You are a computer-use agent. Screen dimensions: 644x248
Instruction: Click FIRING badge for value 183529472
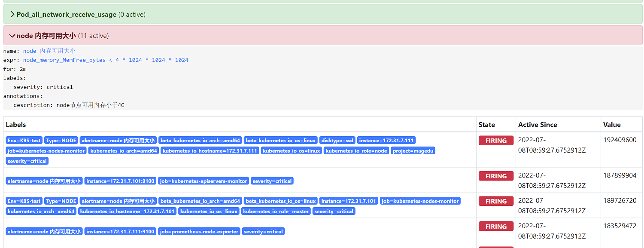(496, 227)
